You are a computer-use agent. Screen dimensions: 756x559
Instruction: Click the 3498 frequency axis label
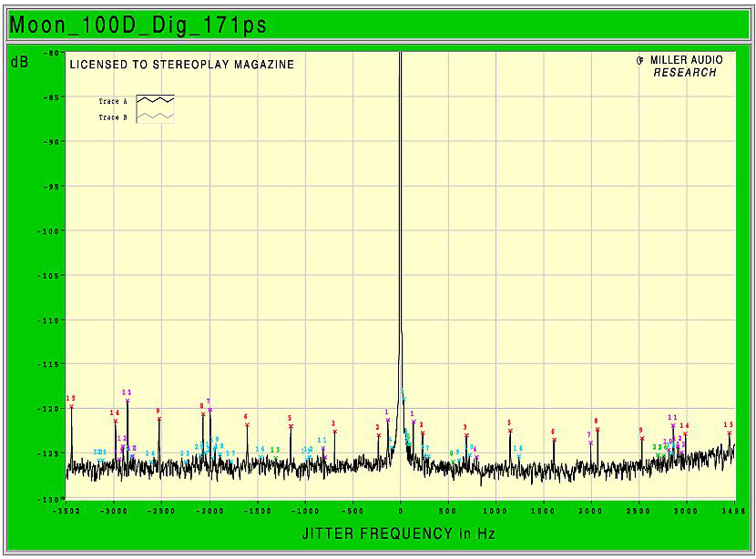732,511
